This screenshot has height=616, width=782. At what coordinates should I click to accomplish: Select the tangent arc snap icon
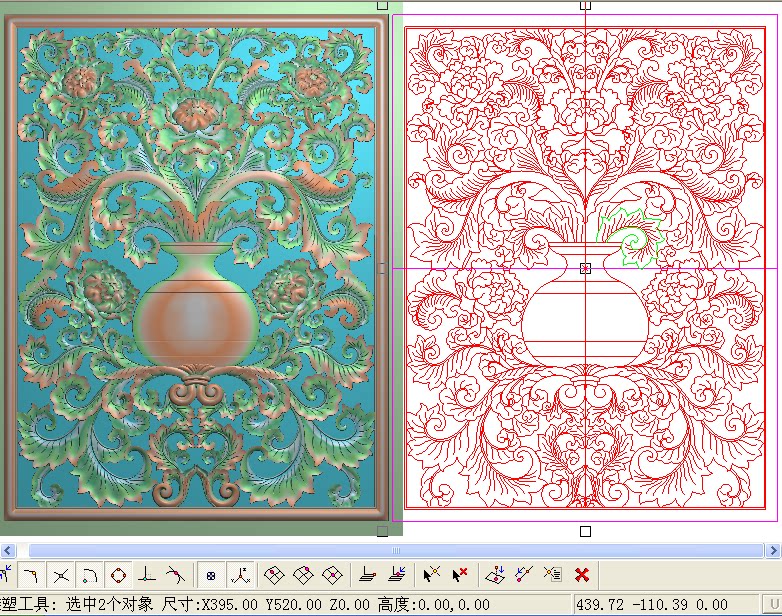90,575
